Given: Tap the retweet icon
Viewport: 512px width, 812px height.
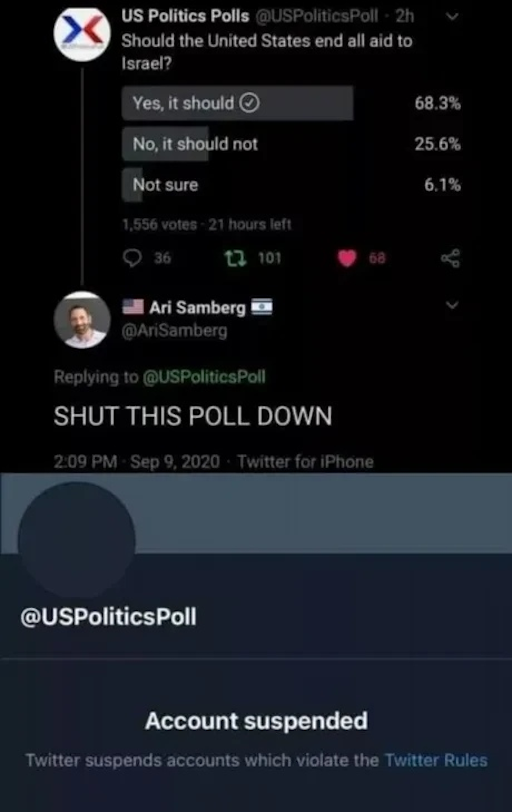Looking at the screenshot, I should point(236,258).
